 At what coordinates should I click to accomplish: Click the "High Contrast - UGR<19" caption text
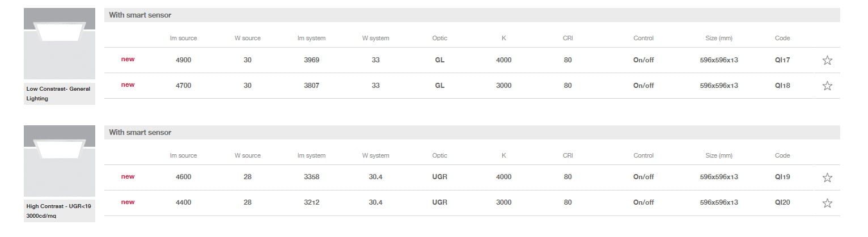[58, 206]
